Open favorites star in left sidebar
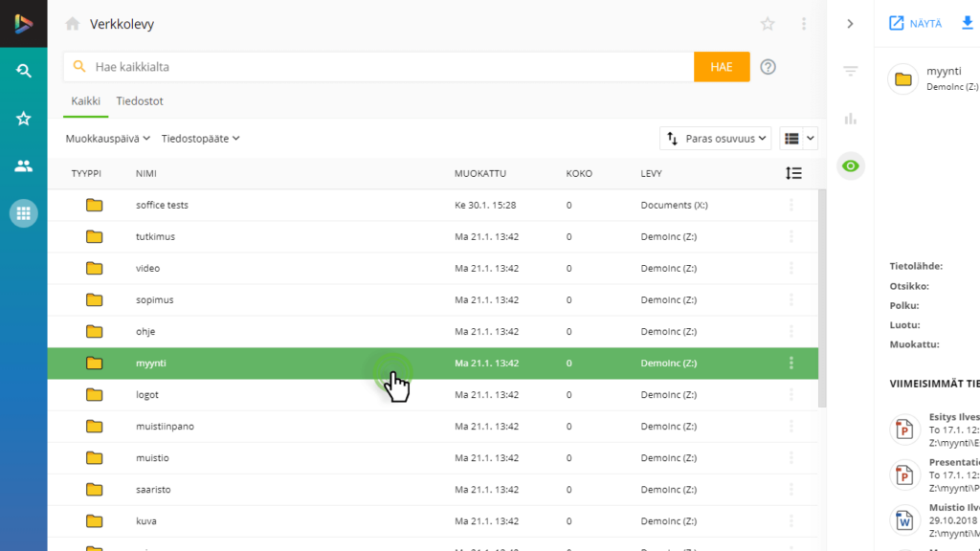 [24, 119]
